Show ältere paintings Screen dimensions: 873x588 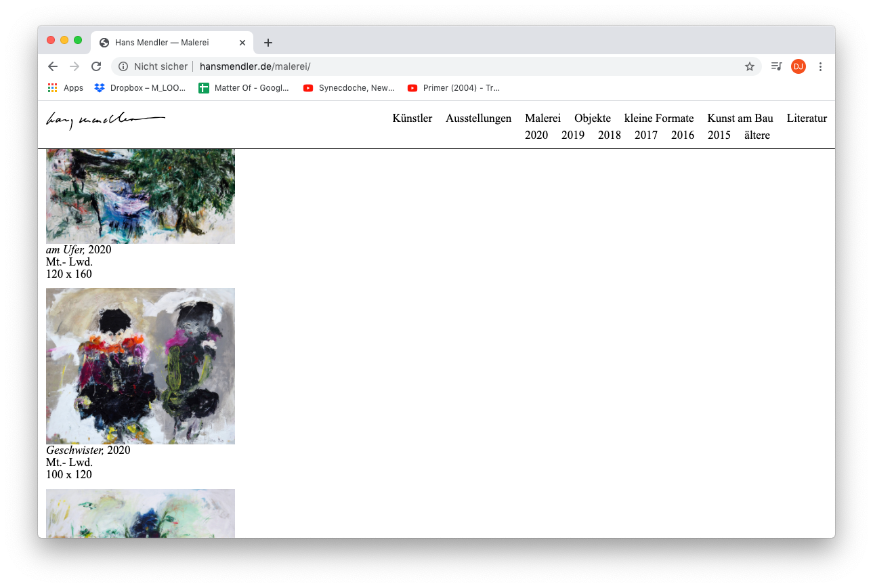tap(757, 135)
